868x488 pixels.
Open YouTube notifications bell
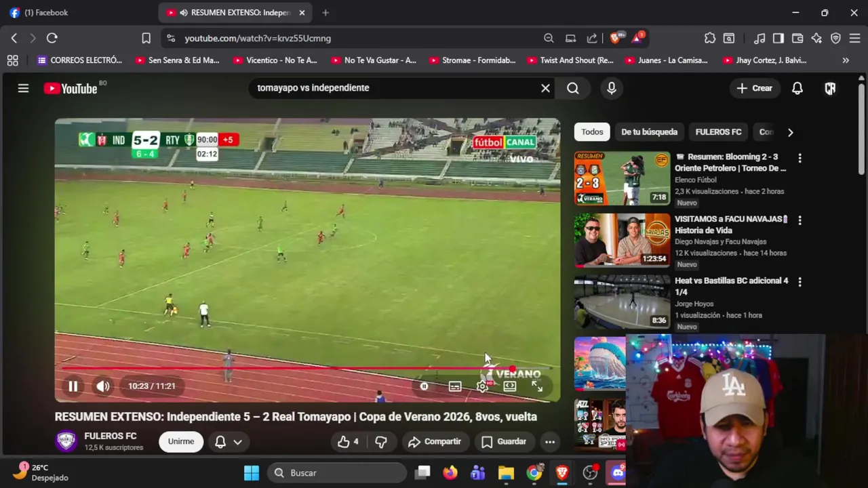(797, 88)
